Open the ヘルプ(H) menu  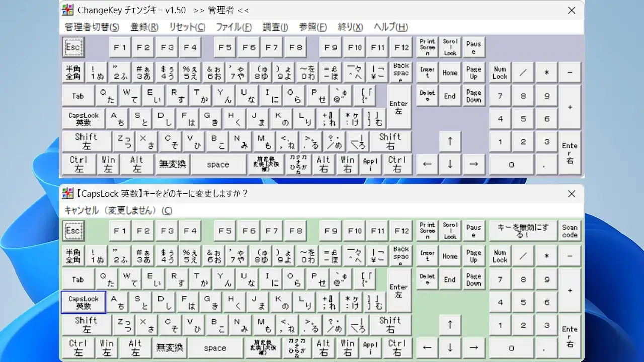coord(390,27)
